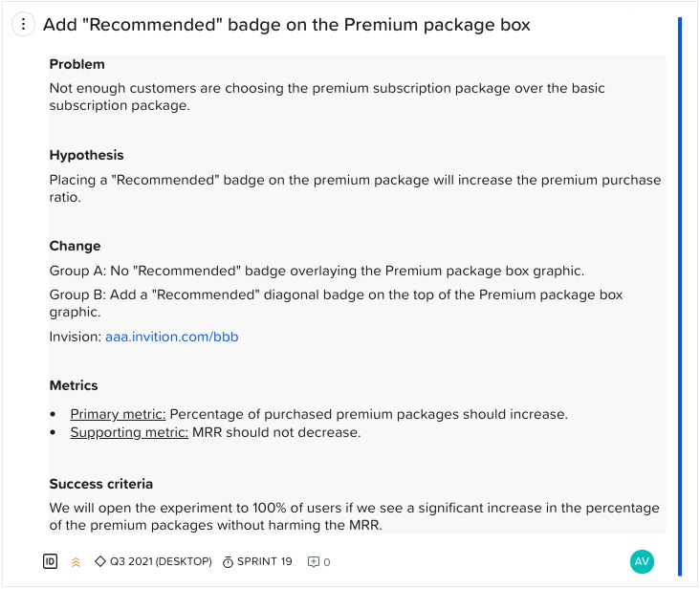Click the Metrics section heading
The height and width of the screenshot is (589, 700).
(x=75, y=385)
